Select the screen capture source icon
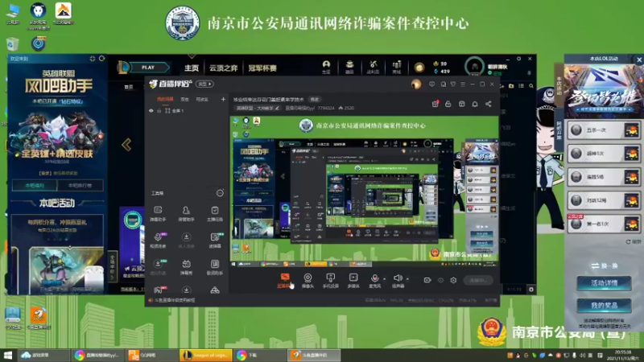This screenshot has height=362, width=644. 285,280
